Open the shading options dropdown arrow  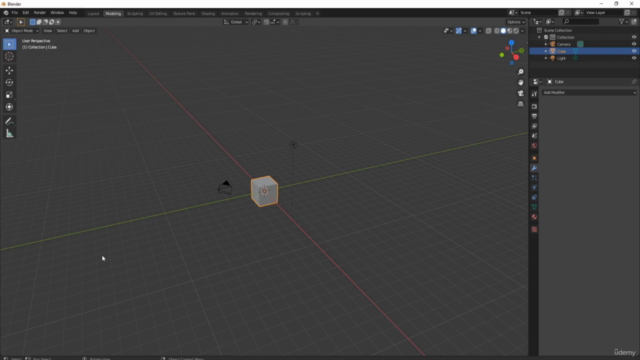[523, 31]
